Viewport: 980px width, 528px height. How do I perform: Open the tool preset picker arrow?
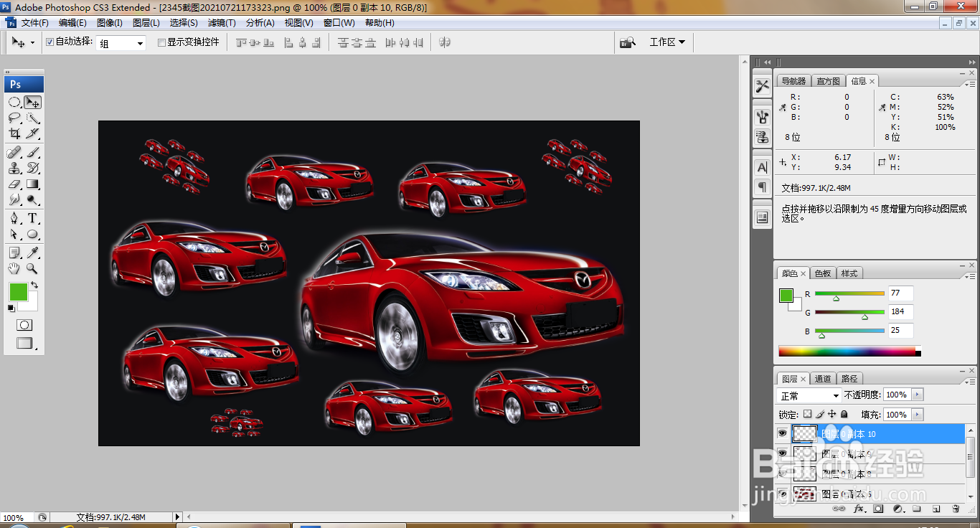(32, 43)
